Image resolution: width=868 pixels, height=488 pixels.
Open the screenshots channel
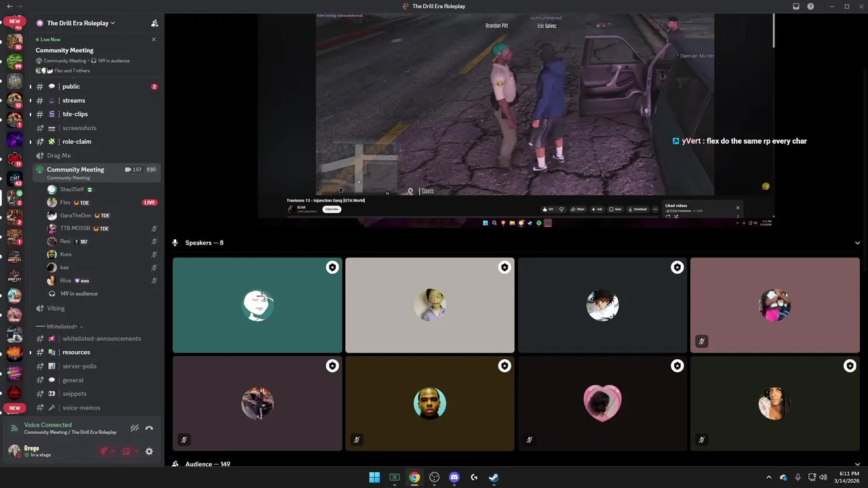pyautogui.click(x=96, y=128)
